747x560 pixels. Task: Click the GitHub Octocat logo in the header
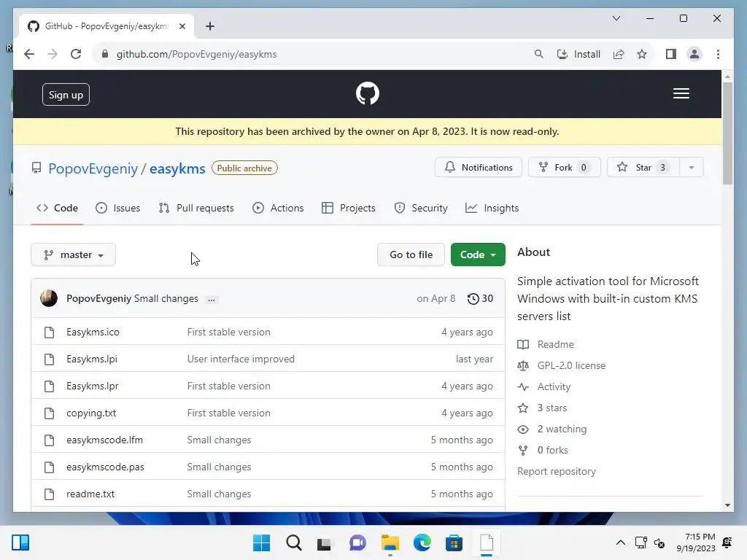click(x=368, y=93)
